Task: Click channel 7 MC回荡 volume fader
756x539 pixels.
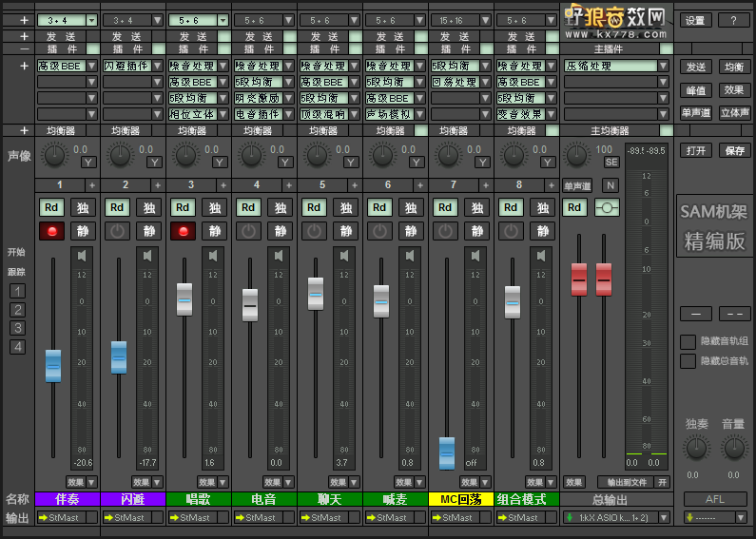Action: click(446, 453)
